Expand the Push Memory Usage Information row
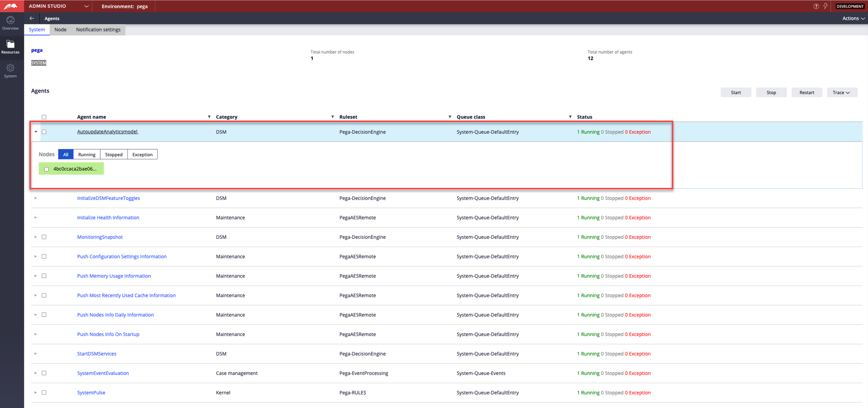Screen dimensions: 868x408 point(35,276)
